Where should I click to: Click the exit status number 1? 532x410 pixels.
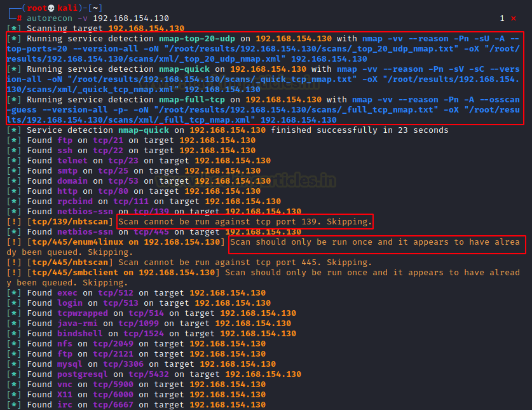coord(502,18)
